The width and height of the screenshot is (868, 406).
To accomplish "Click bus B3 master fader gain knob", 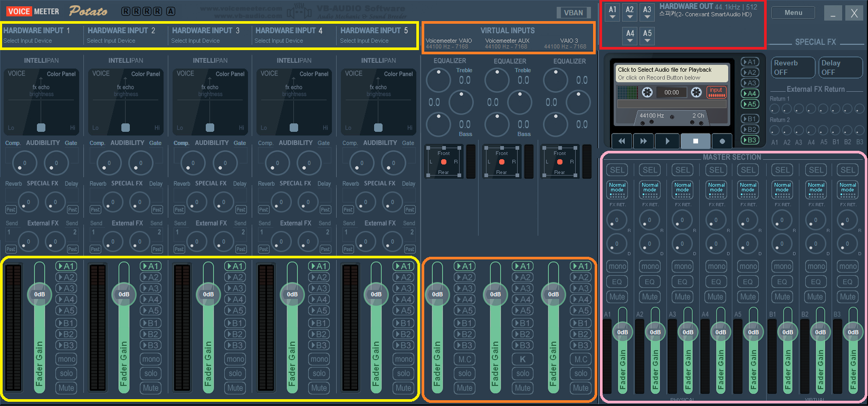I will click(x=853, y=332).
